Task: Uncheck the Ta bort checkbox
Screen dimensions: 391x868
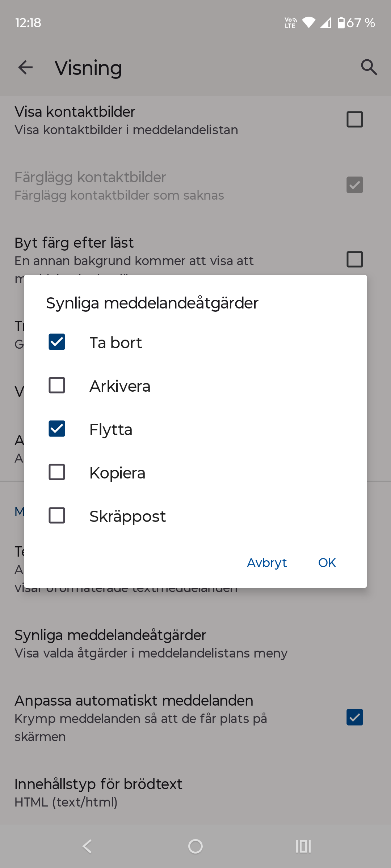Action: tap(57, 342)
